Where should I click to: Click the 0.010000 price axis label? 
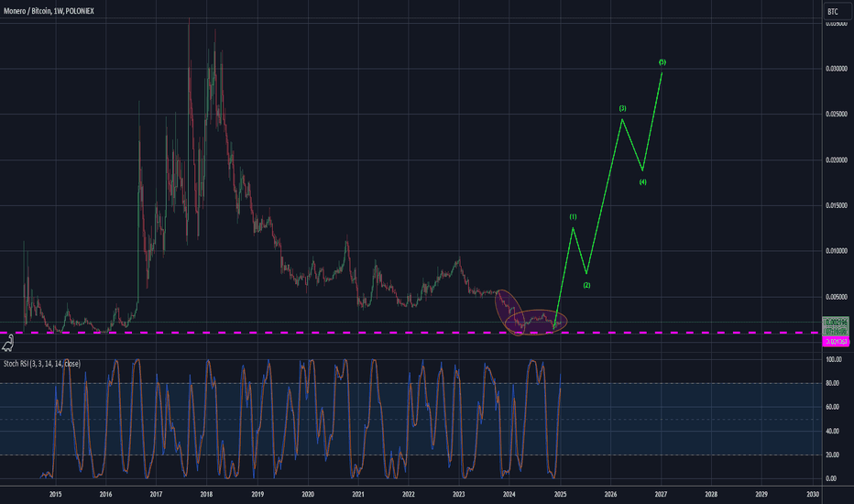[837, 251]
